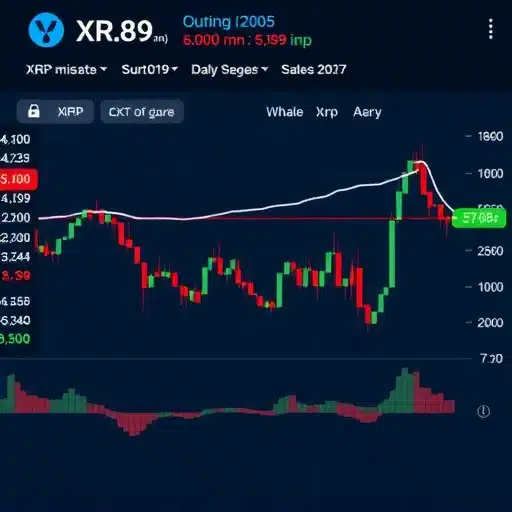Click the clock icon below the volume chart
The image size is (512, 512).
click(x=483, y=411)
